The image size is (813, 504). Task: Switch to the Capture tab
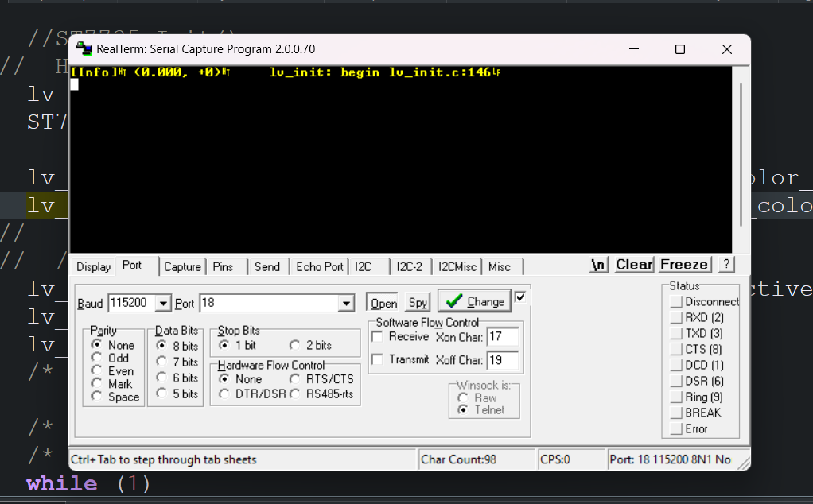(182, 267)
